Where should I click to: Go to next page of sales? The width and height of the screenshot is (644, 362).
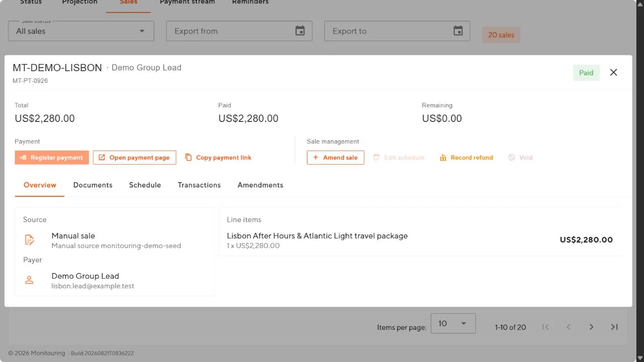[x=591, y=327]
